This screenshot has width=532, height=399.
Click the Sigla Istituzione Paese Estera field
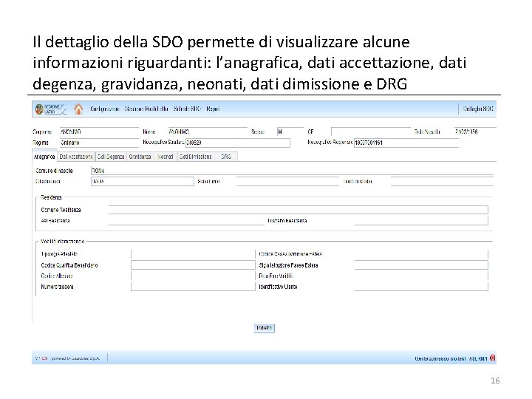pyautogui.click(x=421, y=265)
